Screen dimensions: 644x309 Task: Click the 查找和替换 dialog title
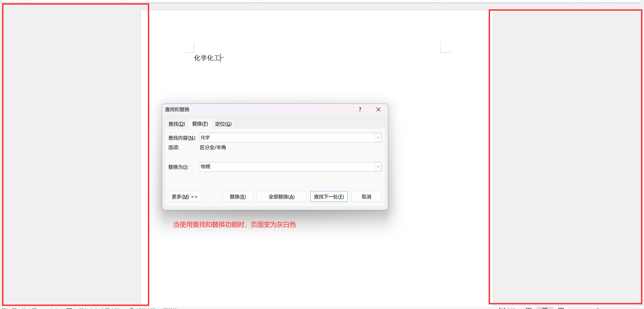point(177,109)
